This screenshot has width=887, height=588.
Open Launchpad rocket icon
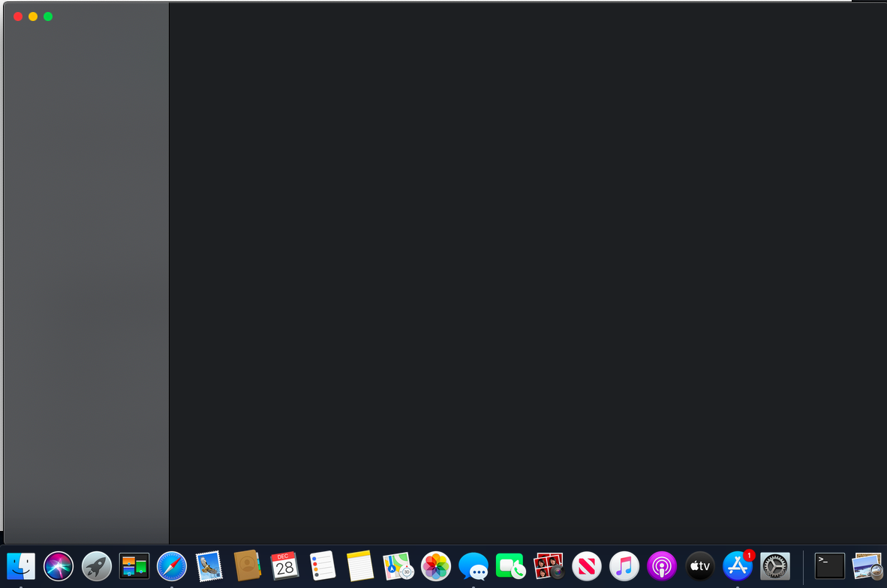click(96, 566)
